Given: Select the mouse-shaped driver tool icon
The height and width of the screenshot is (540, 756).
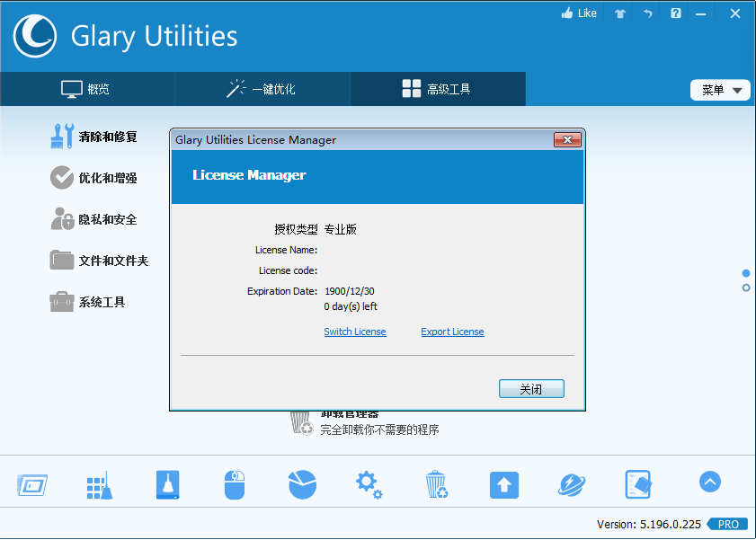Looking at the screenshot, I should click(234, 484).
